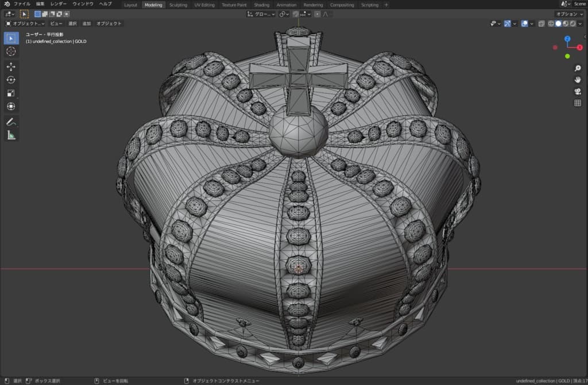The width and height of the screenshot is (588, 385).
Task: Switch to the Sculpting workspace tab
Action: pyautogui.click(x=179, y=5)
